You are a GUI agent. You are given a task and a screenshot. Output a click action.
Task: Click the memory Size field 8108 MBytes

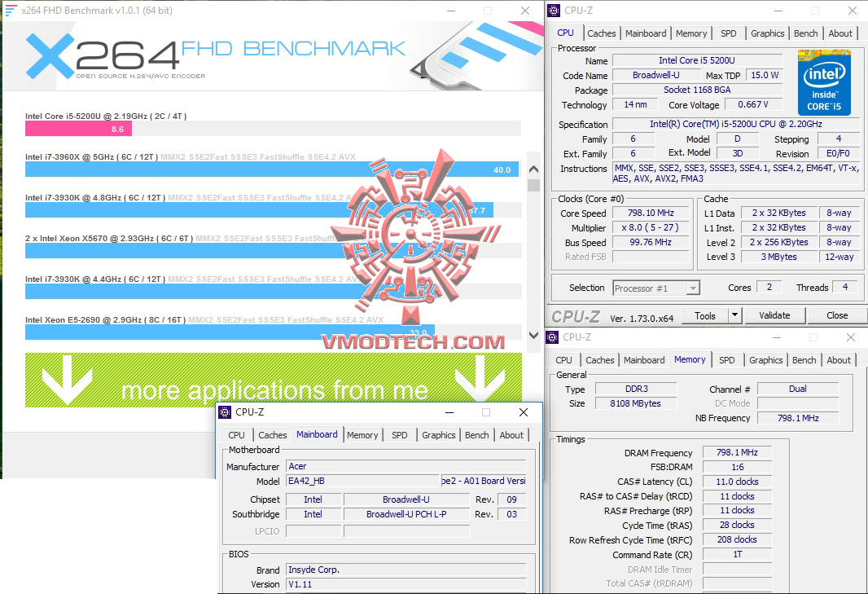tap(636, 403)
